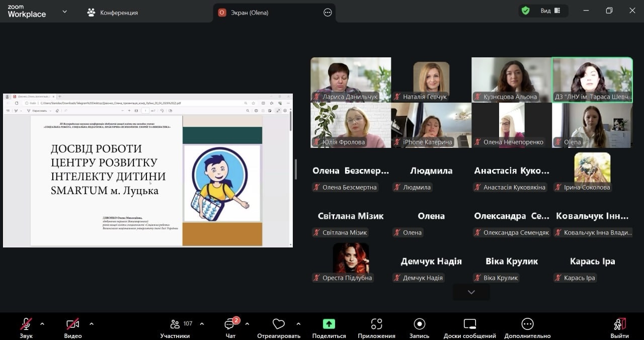Expand the audio settings arrow
This screenshot has height=340, width=644.
(42, 324)
